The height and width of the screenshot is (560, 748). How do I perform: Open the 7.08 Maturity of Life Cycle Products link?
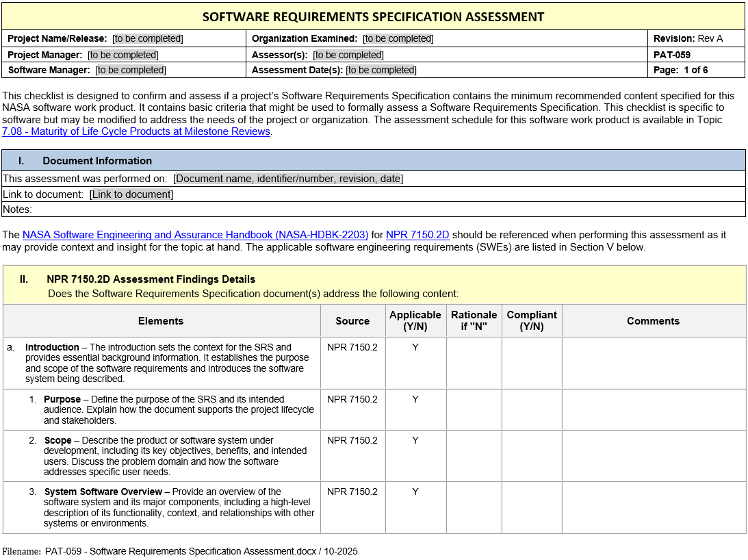click(x=136, y=131)
